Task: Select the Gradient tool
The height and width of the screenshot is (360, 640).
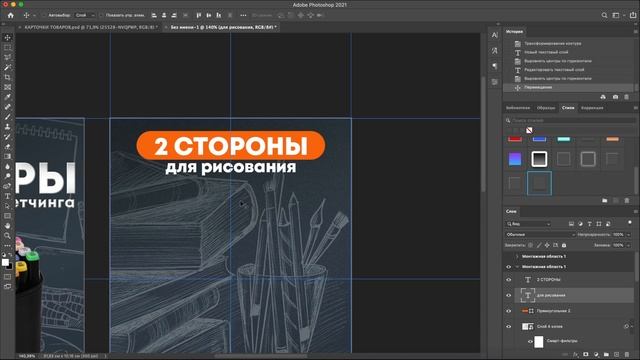Action: click(7, 156)
